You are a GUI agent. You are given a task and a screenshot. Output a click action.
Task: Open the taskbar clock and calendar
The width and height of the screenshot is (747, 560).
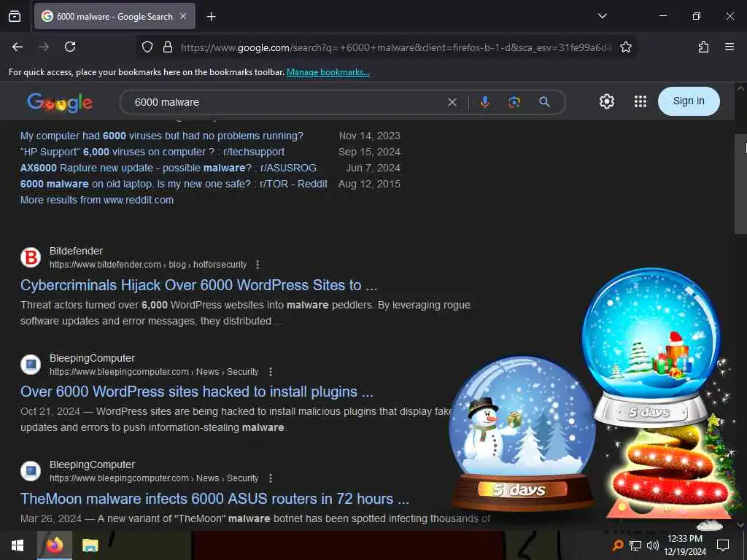click(x=685, y=545)
